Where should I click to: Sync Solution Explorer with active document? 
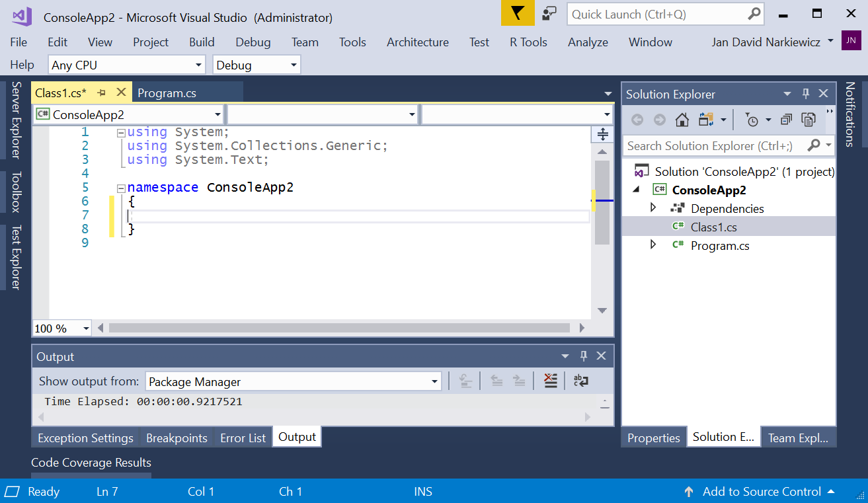[x=705, y=120]
